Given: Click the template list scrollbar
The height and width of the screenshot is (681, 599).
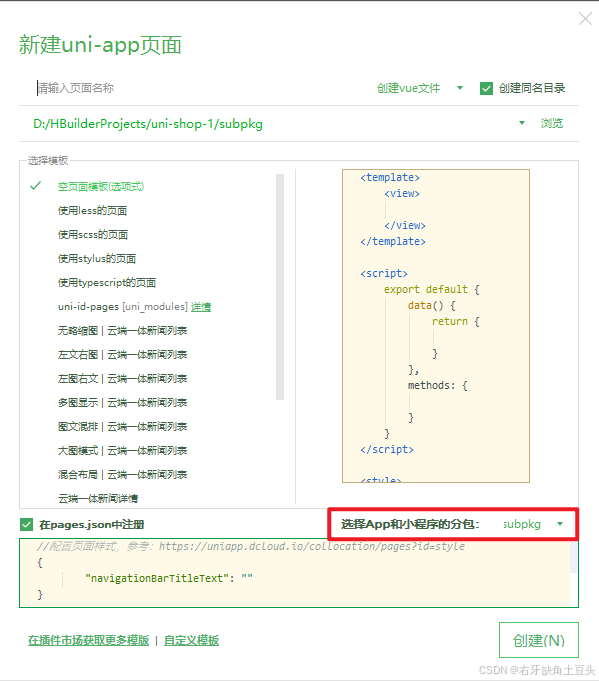Looking at the screenshot, I should tap(280, 287).
